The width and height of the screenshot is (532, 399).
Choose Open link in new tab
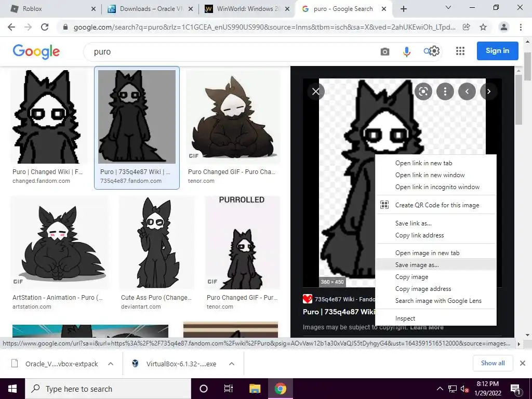tap(436, 163)
